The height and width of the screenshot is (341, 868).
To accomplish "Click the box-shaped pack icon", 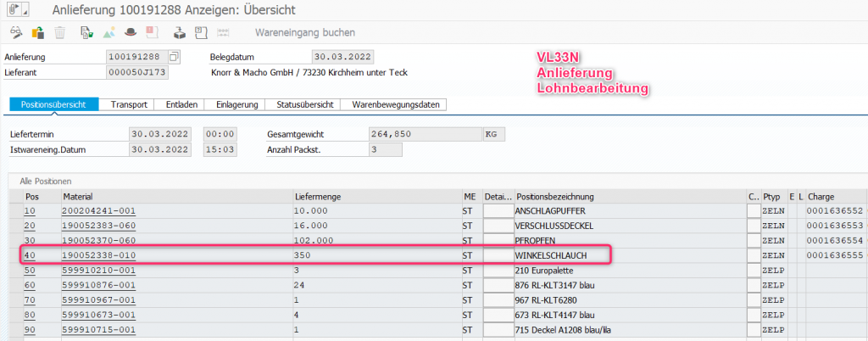I will pyautogui.click(x=179, y=33).
